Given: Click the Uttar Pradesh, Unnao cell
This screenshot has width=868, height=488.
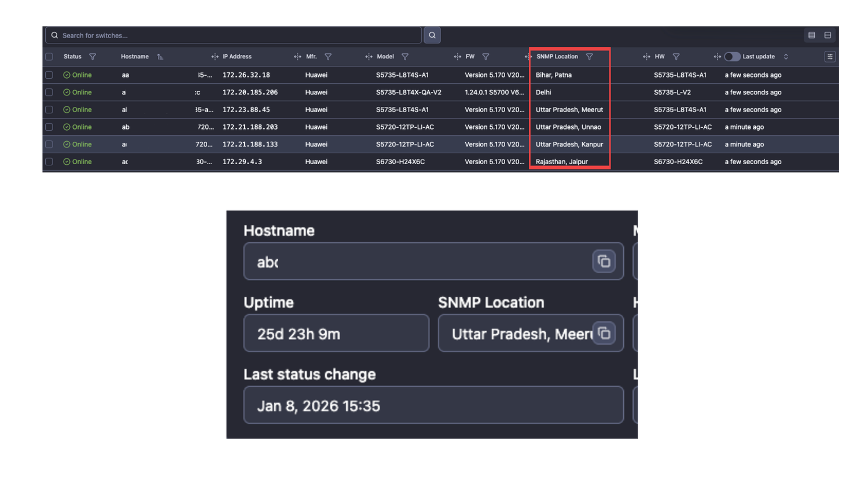Looking at the screenshot, I should coord(568,127).
